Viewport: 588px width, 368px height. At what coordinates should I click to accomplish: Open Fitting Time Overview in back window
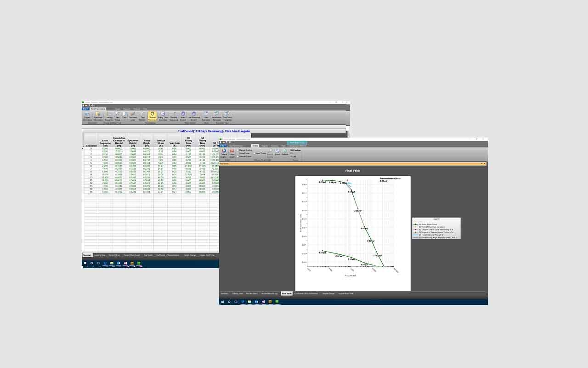coord(163,115)
